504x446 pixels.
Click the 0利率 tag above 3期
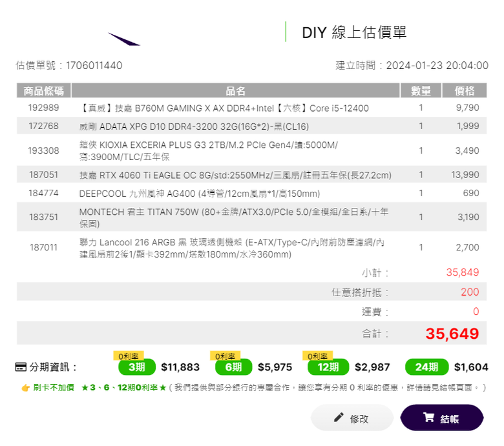(128, 356)
